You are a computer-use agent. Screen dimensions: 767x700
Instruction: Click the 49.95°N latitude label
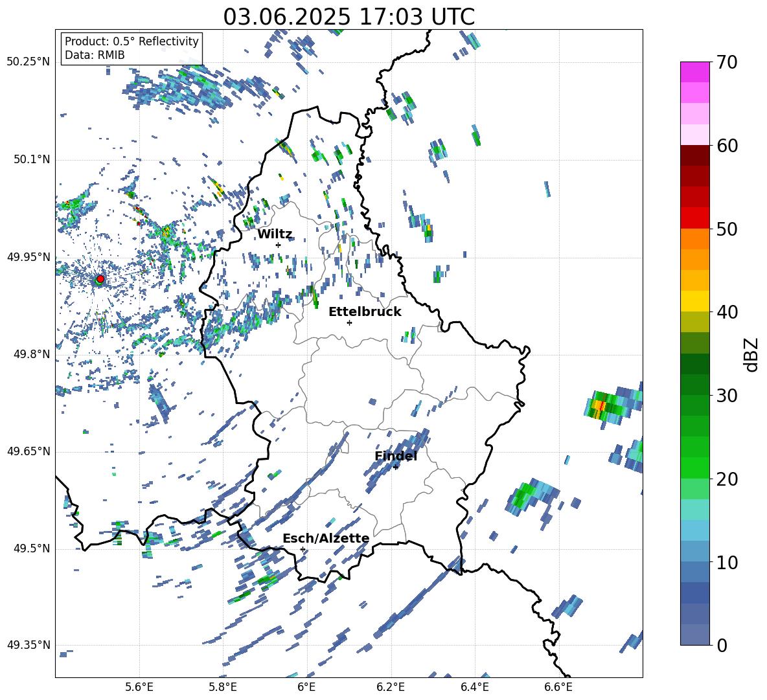click(29, 257)
